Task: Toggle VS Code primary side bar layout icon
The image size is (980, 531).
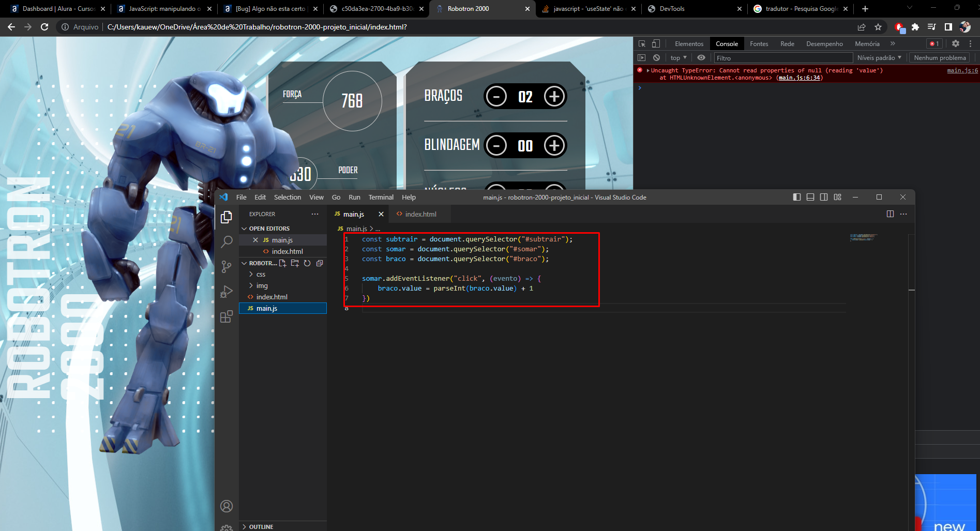Action: click(797, 197)
